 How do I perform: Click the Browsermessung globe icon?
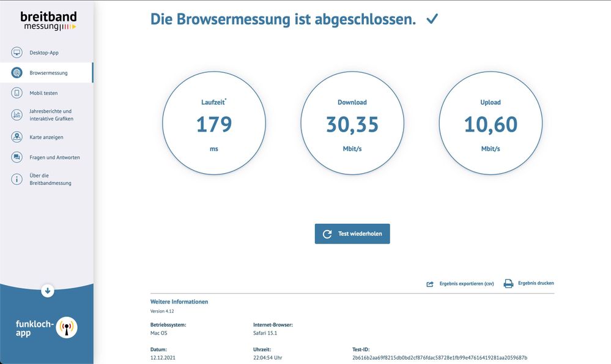click(x=17, y=72)
